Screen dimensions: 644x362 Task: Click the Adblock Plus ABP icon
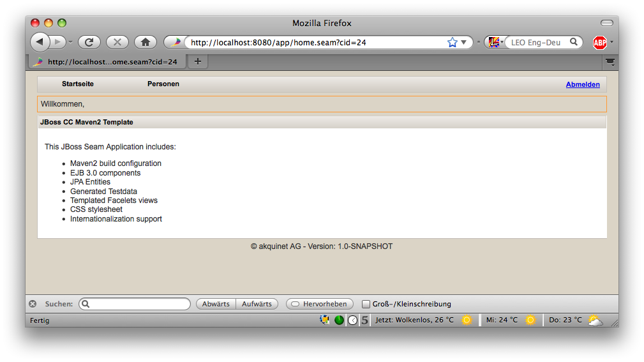(599, 43)
